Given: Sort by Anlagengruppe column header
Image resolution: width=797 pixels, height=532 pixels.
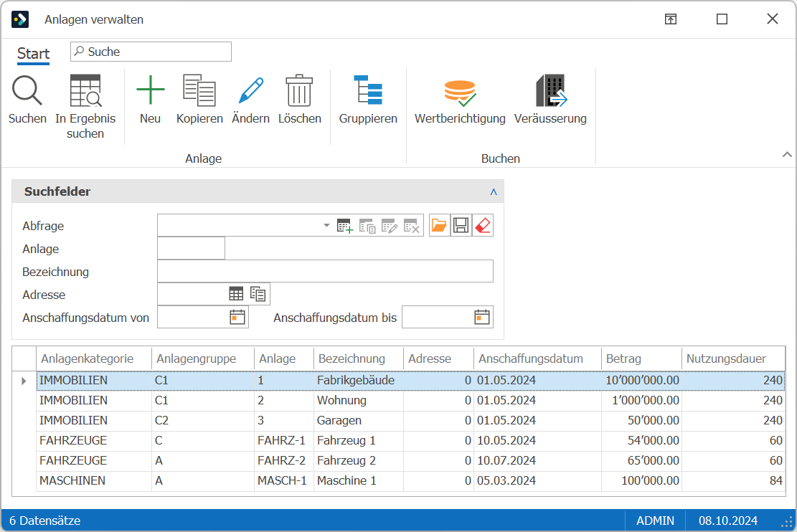Looking at the screenshot, I should pos(203,358).
